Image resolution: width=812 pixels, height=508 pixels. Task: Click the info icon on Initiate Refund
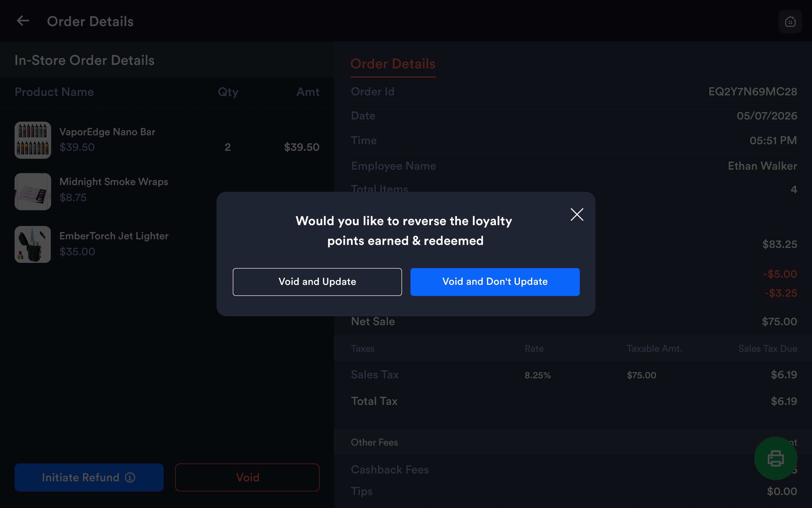pos(130,477)
